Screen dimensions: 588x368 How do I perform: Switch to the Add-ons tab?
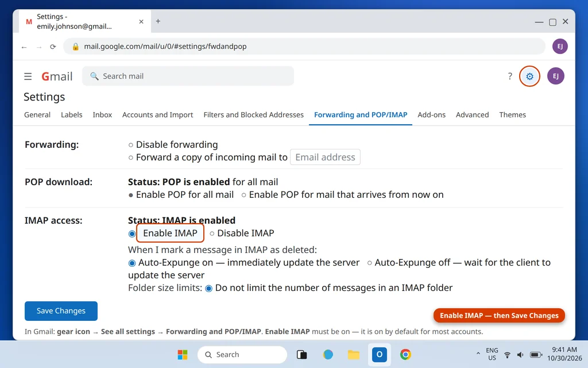click(x=432, y=115)
